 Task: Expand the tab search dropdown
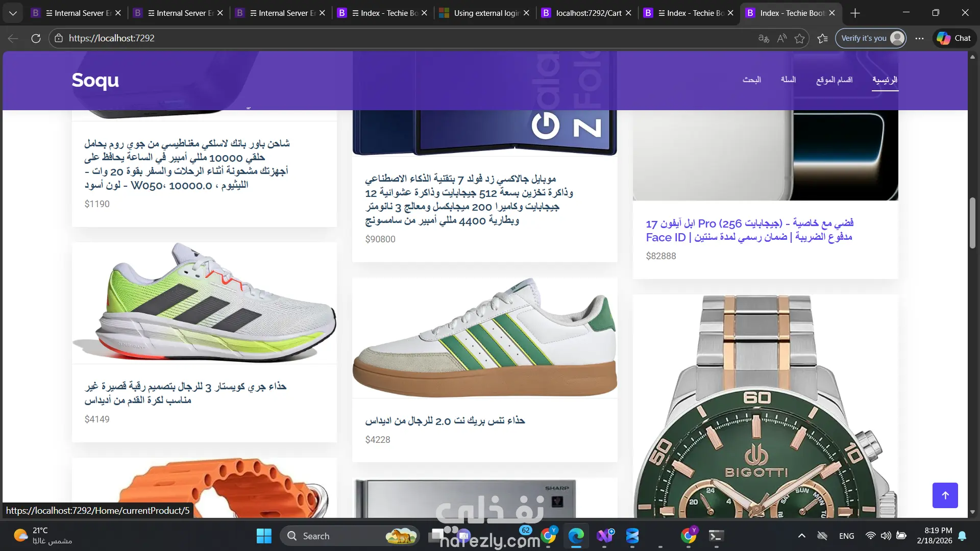coord(13,13)
